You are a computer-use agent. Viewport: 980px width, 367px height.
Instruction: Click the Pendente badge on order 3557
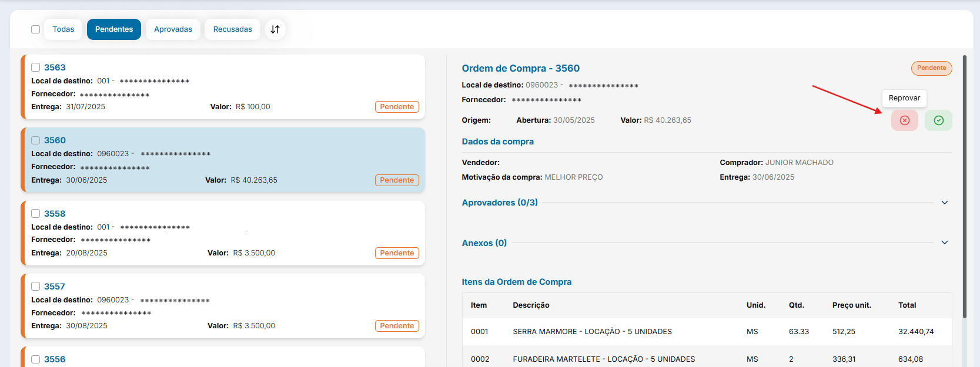tap(397, 326)
